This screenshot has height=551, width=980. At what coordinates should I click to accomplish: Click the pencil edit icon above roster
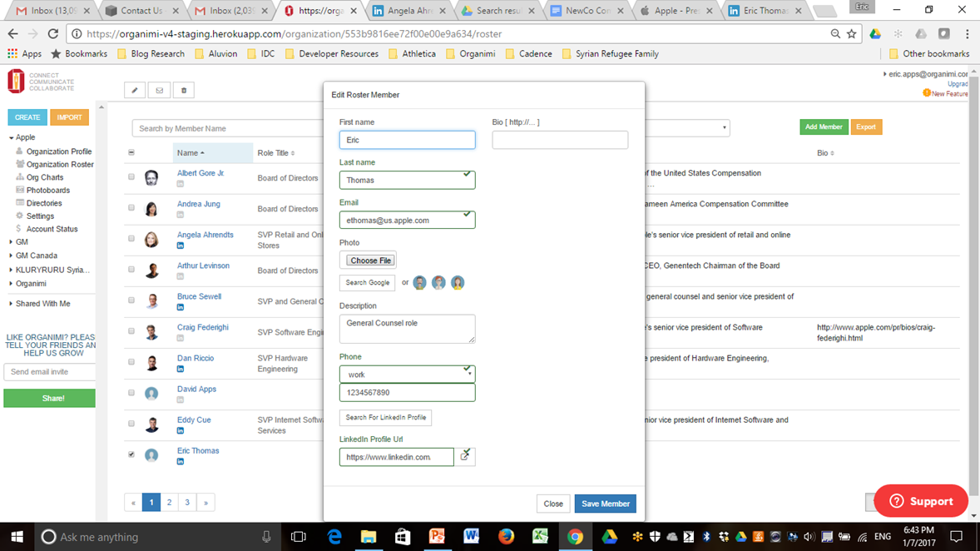pos(135,91)
